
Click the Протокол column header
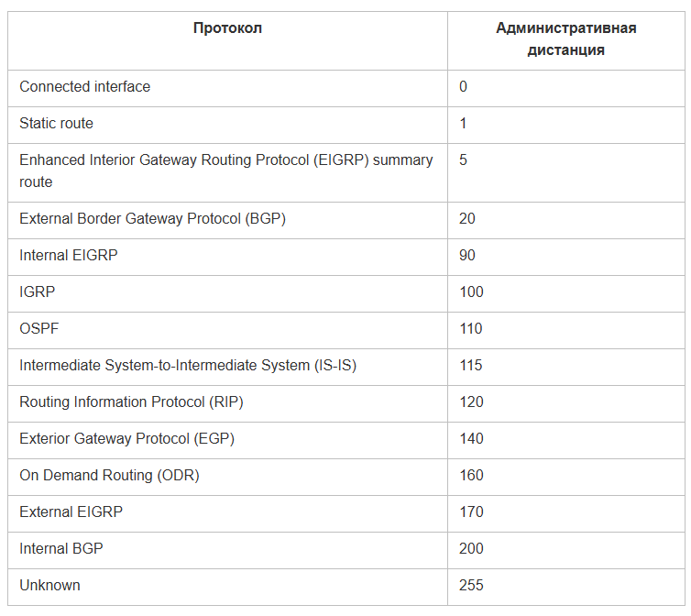pyautogui.click(x=227, y=28)
